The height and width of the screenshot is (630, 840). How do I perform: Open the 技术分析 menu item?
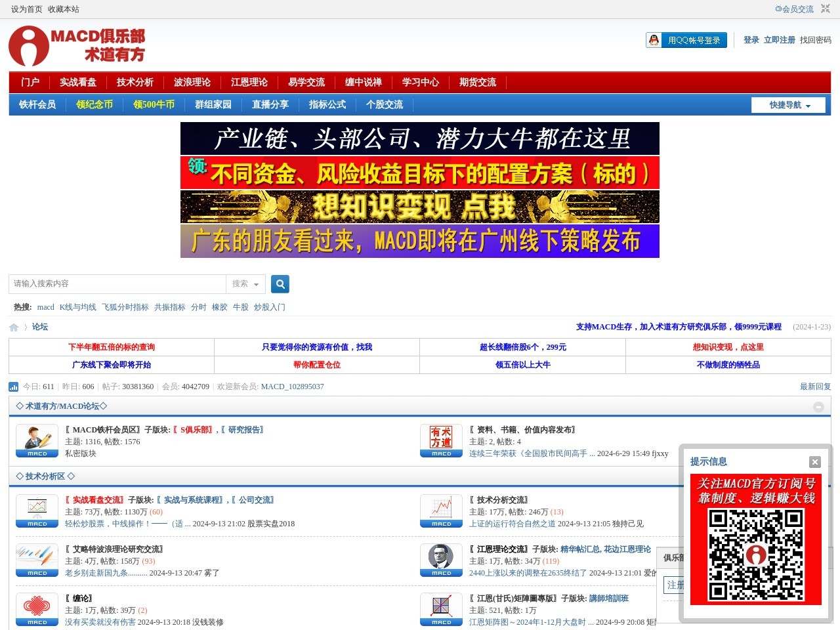pyautogui.click(x=135, y=82)
